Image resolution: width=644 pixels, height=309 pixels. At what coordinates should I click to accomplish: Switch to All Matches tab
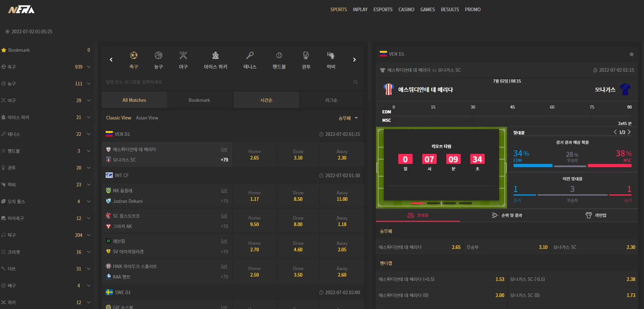[134, 100]
